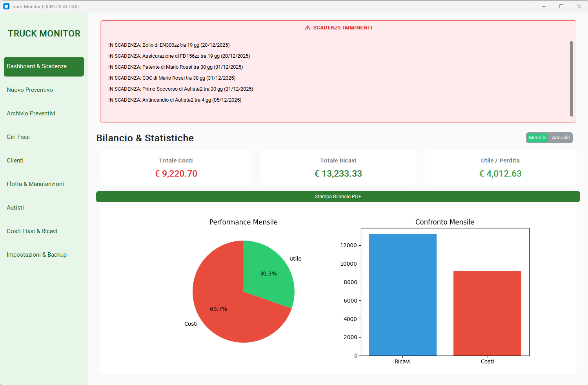Go to Nuovo Preventivo page
Viewport: 588px width, 385px height.
coord(30,90)
